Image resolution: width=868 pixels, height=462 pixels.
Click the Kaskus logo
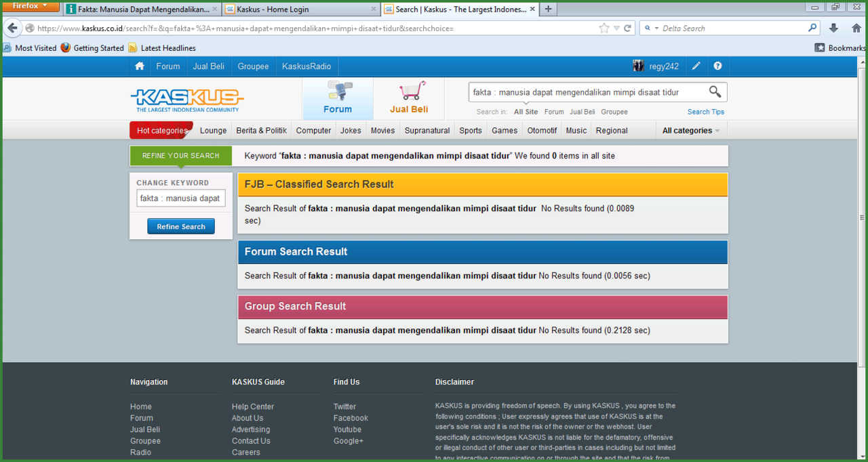point(187,100)
